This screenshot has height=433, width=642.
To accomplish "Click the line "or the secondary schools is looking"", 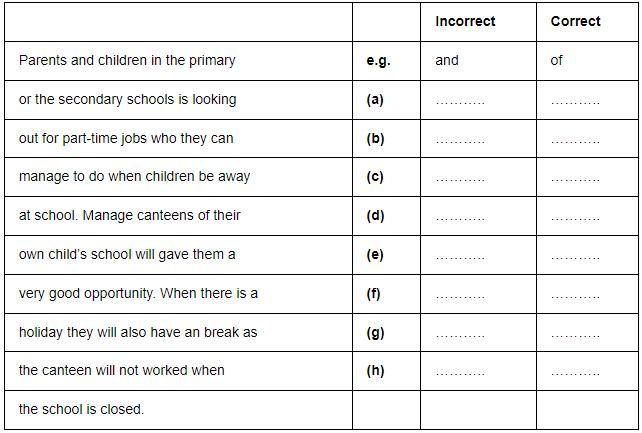I will (128, 99).
